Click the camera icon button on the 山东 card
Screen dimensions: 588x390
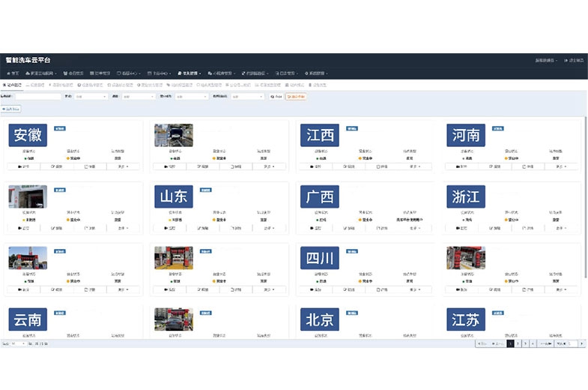click(x=170, y=227)
